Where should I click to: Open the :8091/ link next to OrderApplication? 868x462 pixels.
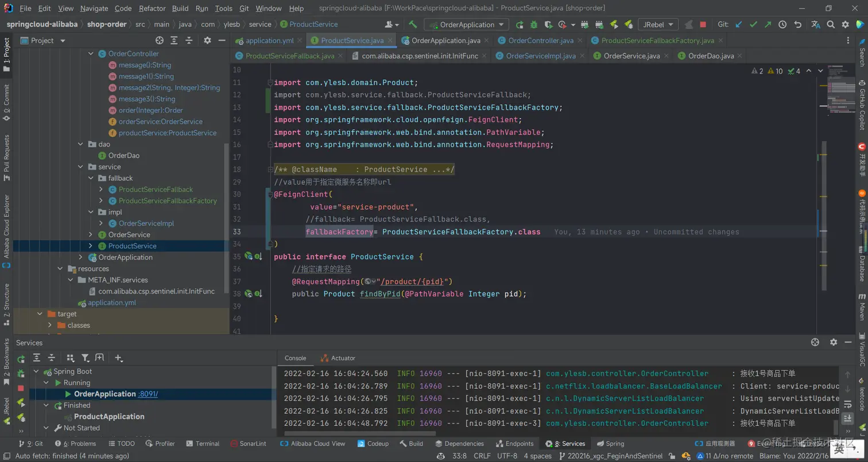(148, 394)
